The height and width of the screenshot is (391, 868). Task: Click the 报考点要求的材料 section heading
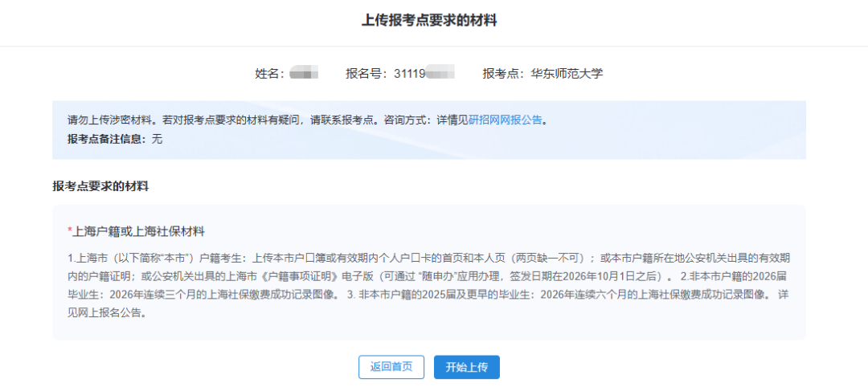[x=100, y=186]
